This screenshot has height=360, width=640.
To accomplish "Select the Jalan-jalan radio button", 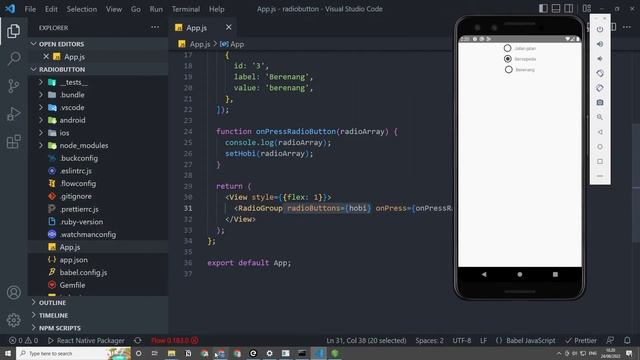I will (x=507, y=48).
